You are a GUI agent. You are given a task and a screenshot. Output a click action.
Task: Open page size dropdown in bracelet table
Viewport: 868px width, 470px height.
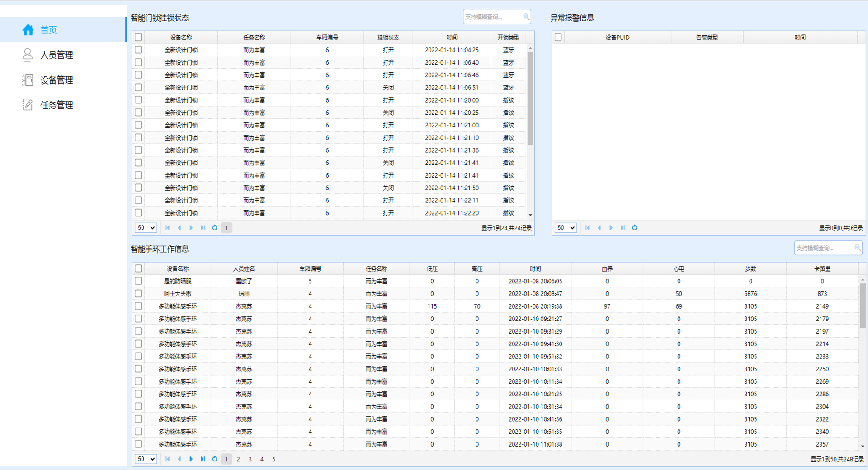pos(146,459)
